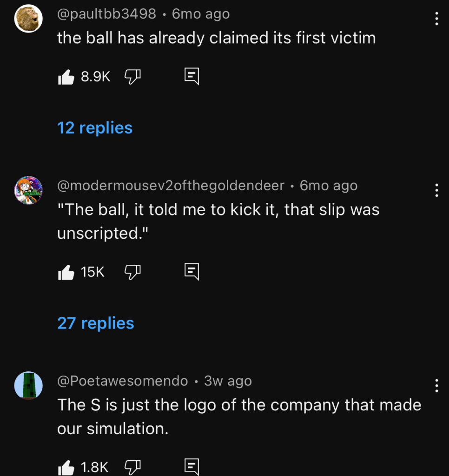449x476 pixels.
Task: Reply to the "slip was unscripted" comment
Action: point(191,272)
